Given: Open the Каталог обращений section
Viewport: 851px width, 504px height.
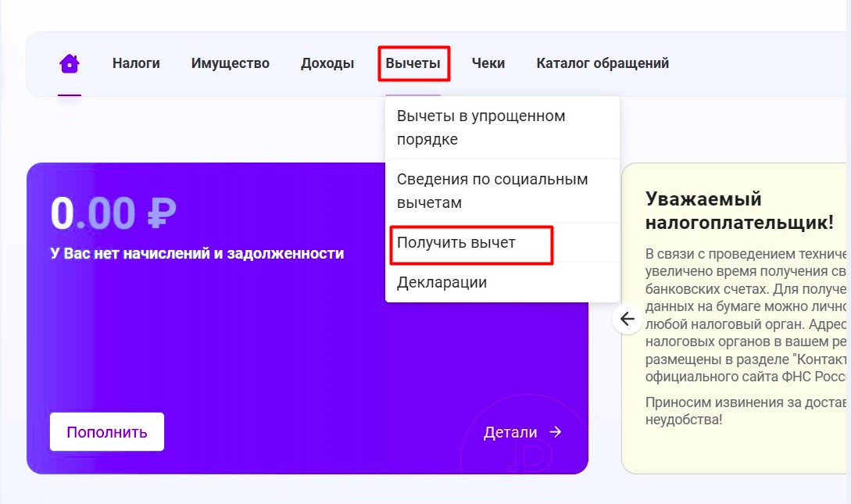Looking at the screenshot, I should tap(602, 63).
